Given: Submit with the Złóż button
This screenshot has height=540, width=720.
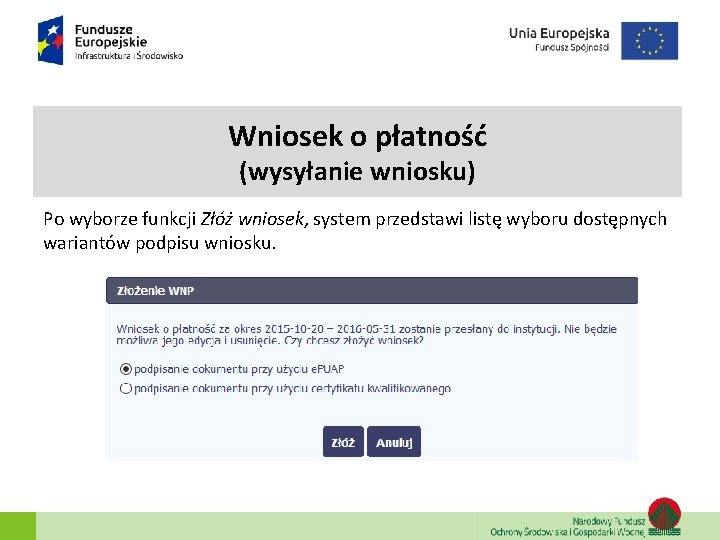Looking at the screenshot, I should 343,442.
